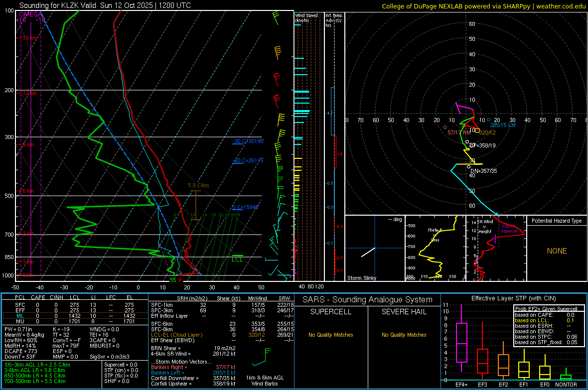Click the Wind Speed (knots) panel header
Viewport: 588px width, 390px height.
point(306,17)
